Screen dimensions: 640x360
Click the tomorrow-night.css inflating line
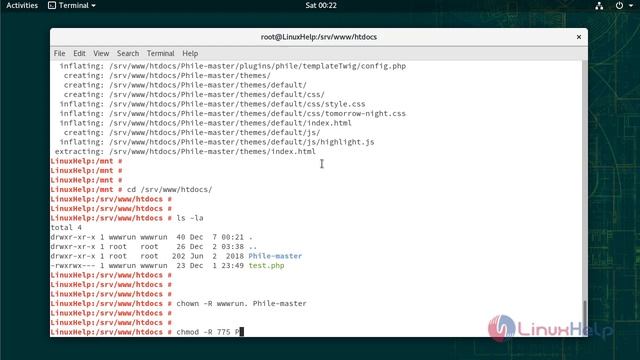[x=233, y=113]
